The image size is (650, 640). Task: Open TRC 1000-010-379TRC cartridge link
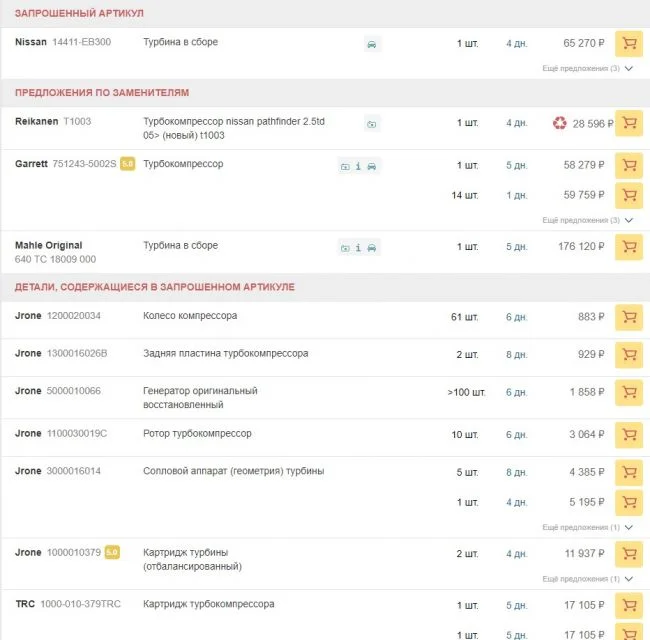(83, 605)
